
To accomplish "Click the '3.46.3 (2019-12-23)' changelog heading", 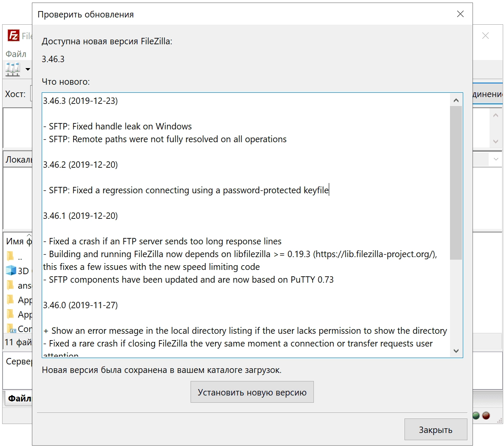I will click(x=80, y=101).
